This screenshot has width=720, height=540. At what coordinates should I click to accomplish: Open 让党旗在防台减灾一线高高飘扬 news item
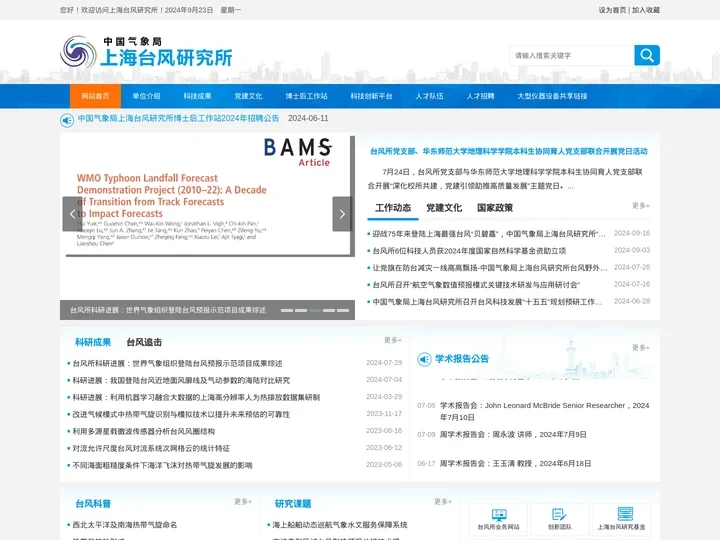point(490,268)
